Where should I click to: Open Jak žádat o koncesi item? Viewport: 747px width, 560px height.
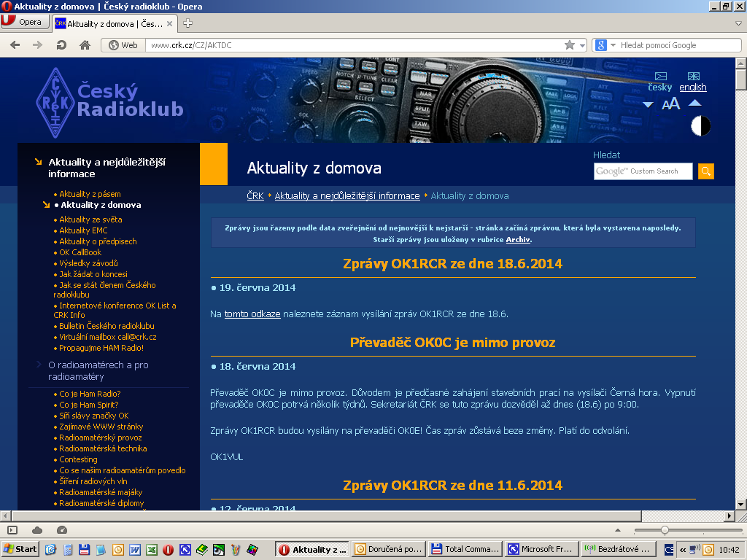(93, 274)
